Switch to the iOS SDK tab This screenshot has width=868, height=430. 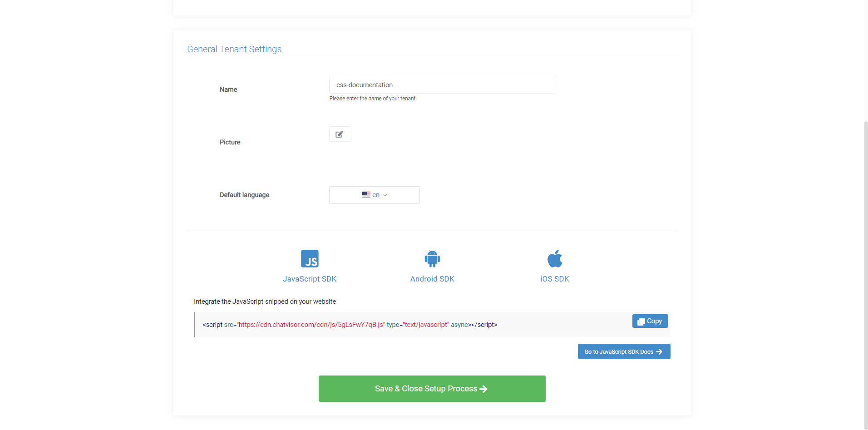click(555, 279)
